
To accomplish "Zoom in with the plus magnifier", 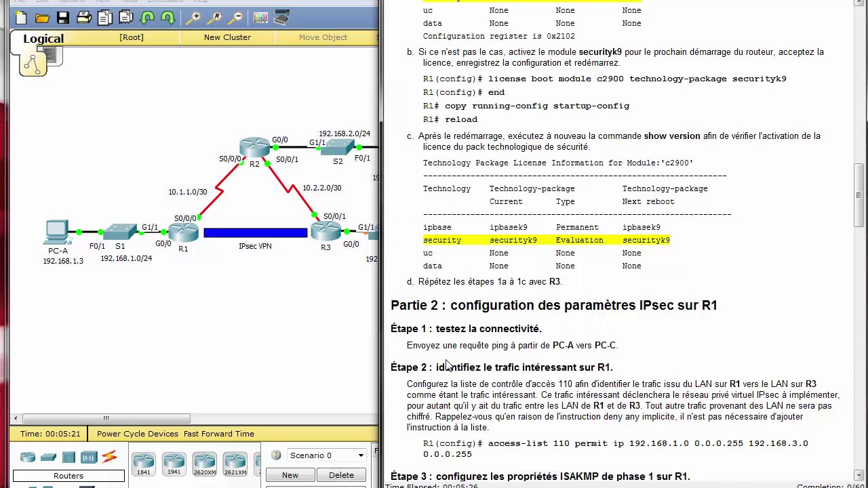I will tap(194, 18).
